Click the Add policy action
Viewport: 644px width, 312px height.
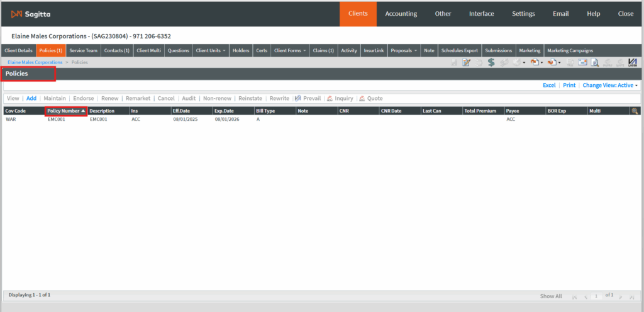click(31, 98)
